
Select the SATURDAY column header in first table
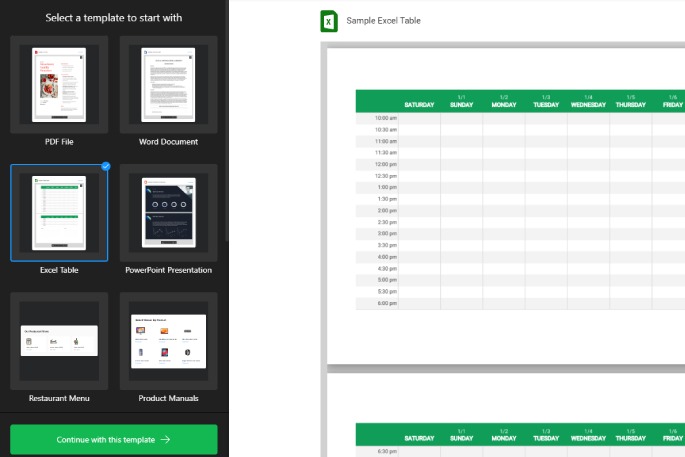tap(419, 104)
